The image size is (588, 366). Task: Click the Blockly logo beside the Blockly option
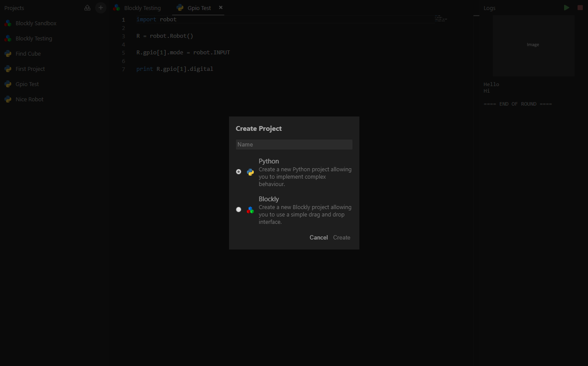pos(250,210)
